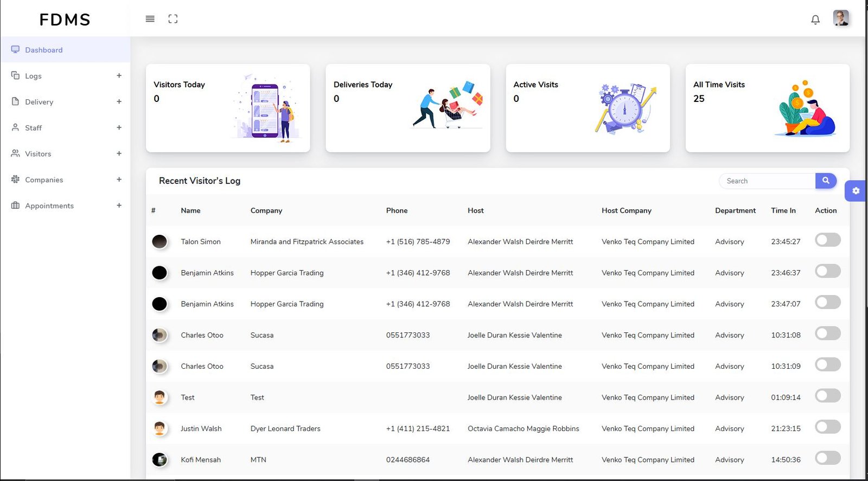Click host Octavia Camacho Maggie Robbins

point(524,429)
